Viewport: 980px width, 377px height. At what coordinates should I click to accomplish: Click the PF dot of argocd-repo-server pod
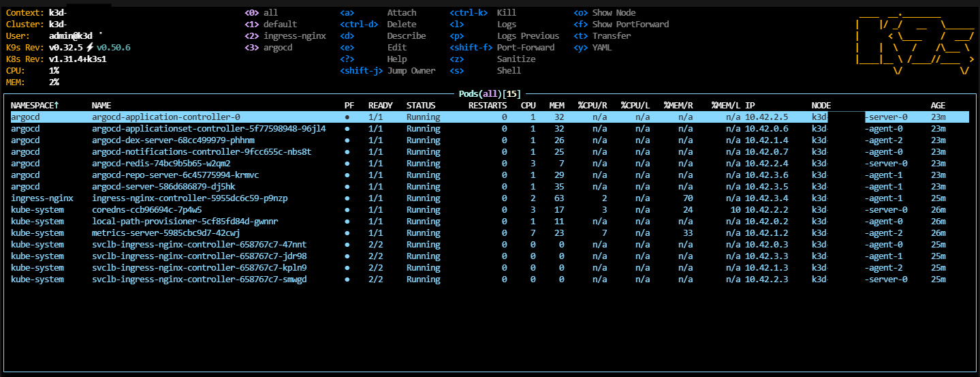click(x=347, y=175)
